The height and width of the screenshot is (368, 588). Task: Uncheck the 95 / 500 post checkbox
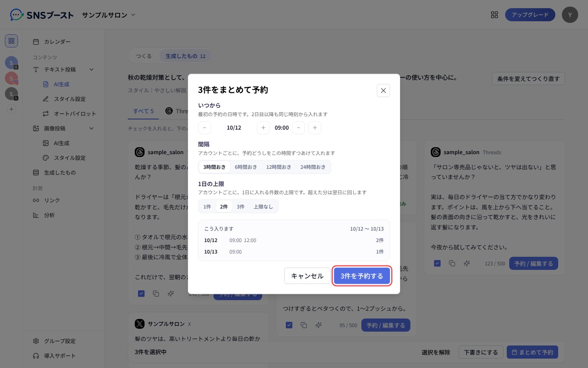289,325
